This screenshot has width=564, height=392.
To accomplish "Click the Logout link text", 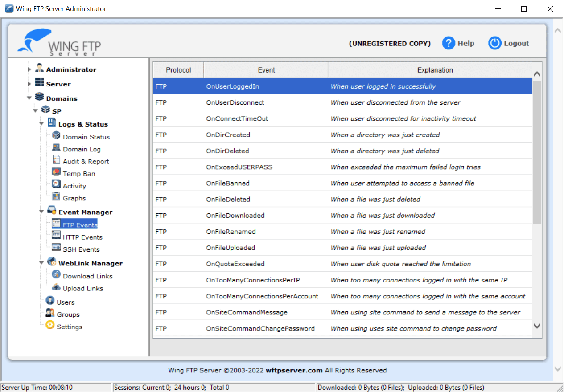I will [516, 43].
